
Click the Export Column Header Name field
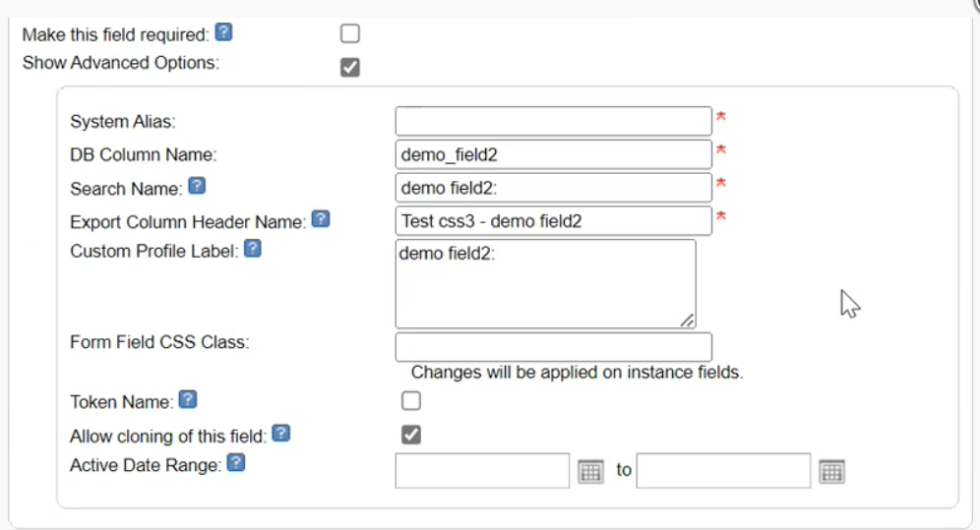553,221
